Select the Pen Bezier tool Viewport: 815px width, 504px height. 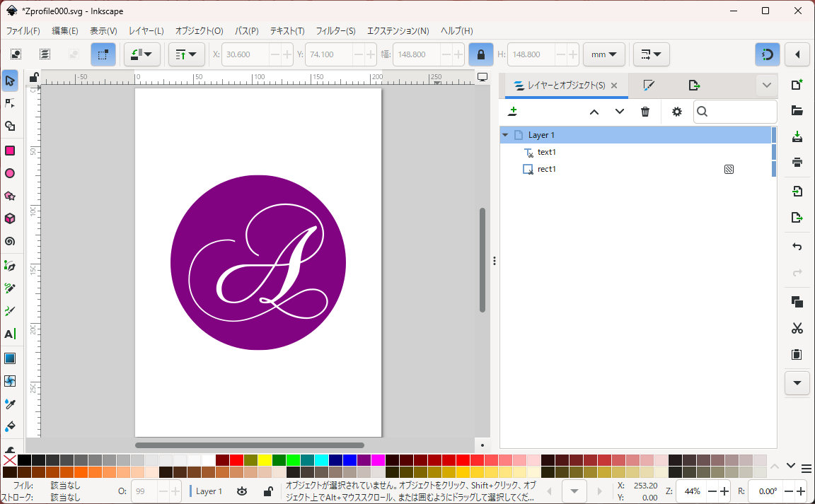(x=10, y=266)
